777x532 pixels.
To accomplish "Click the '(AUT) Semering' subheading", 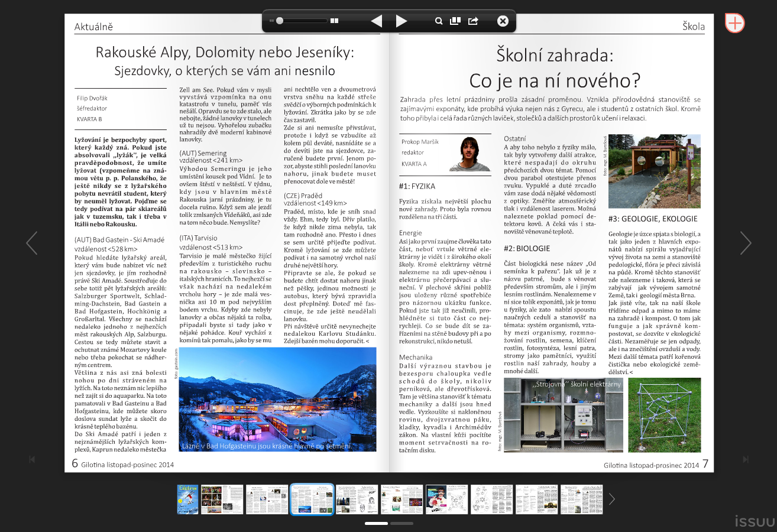I will (x=203, y=153).
